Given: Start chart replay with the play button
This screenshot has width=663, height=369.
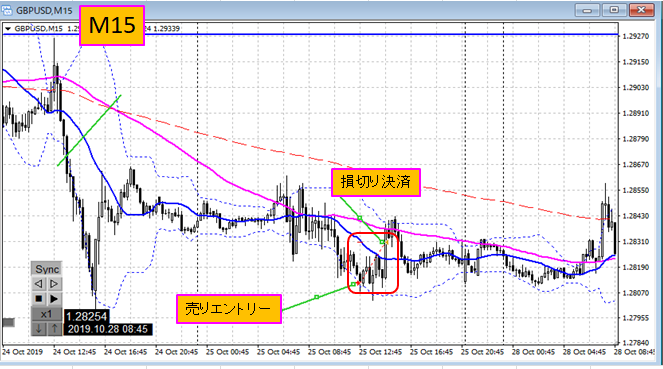Looking at the screenshot, I should coord(54,299).
